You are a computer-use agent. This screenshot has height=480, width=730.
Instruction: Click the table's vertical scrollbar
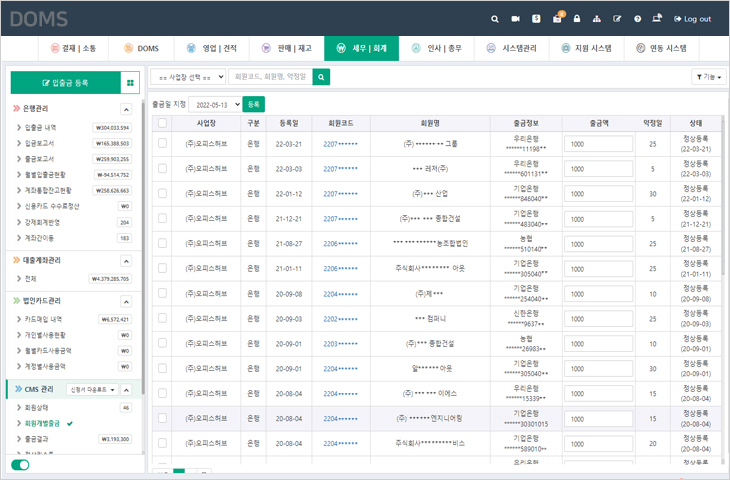[723, 196]
